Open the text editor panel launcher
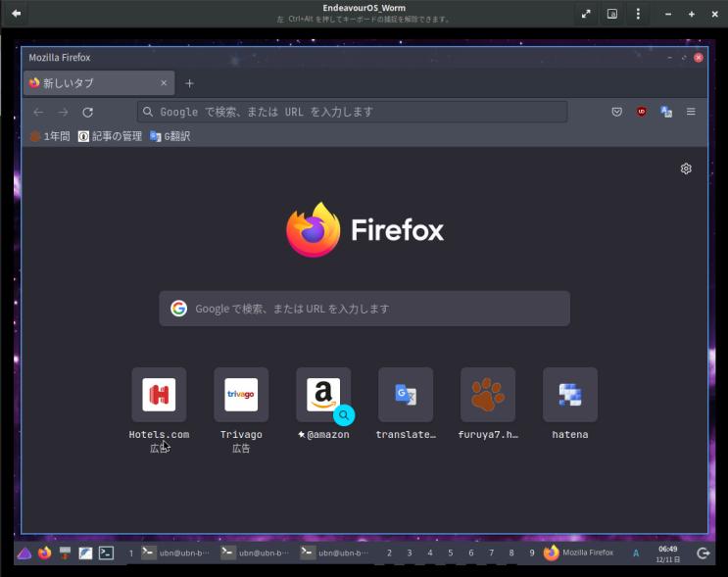 pos(85,553)
